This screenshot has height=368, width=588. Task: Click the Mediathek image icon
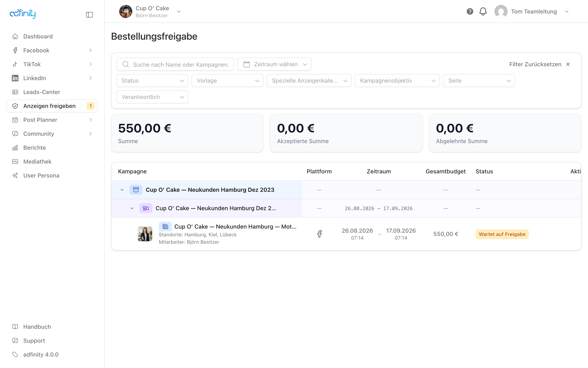tap(15, 161)
